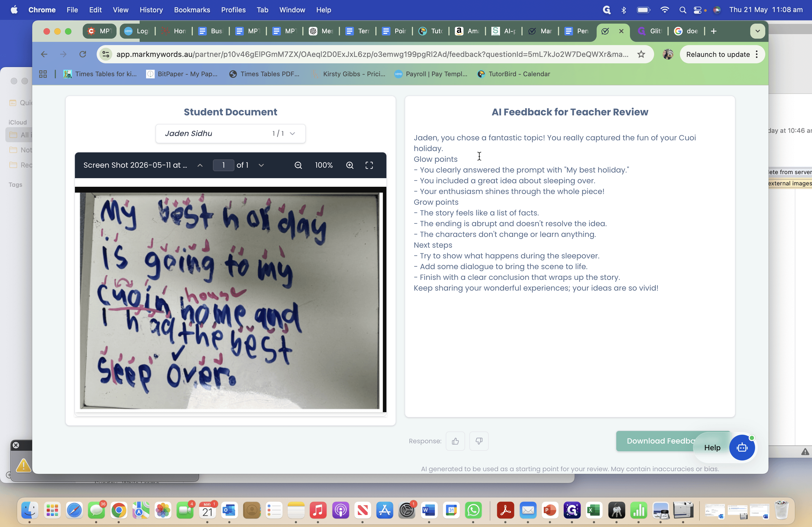Open a new tab with plus button
This screenshot has width=812, height=527.
tap(713, 31)
